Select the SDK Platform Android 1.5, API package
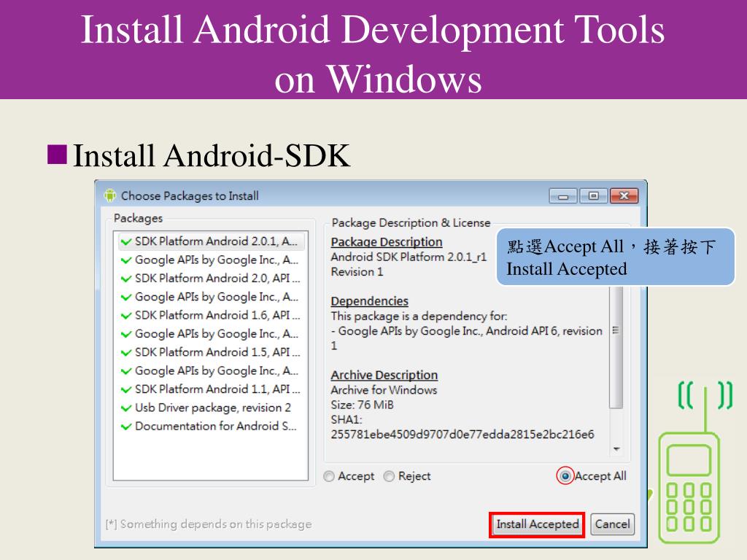Screen dimensions: 747x560 click(212, 352)
